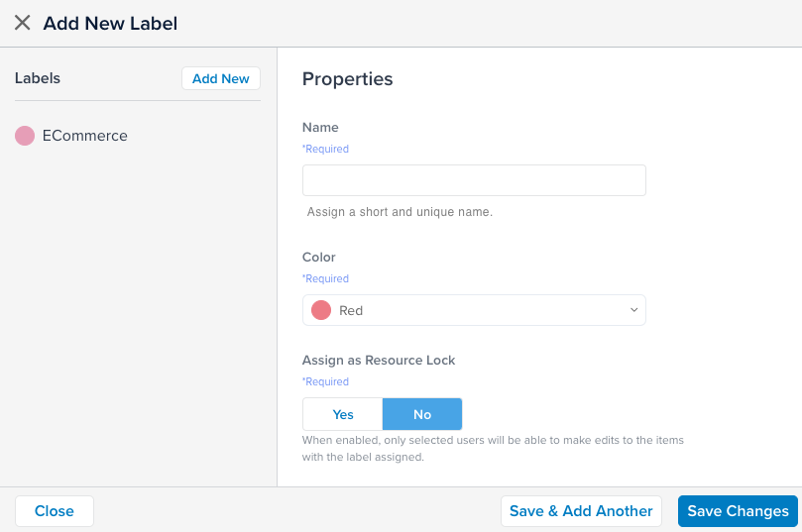Screen dimensions: 802x532
Task: Select the ECommerce label in the list
Action: coord(85,136)
